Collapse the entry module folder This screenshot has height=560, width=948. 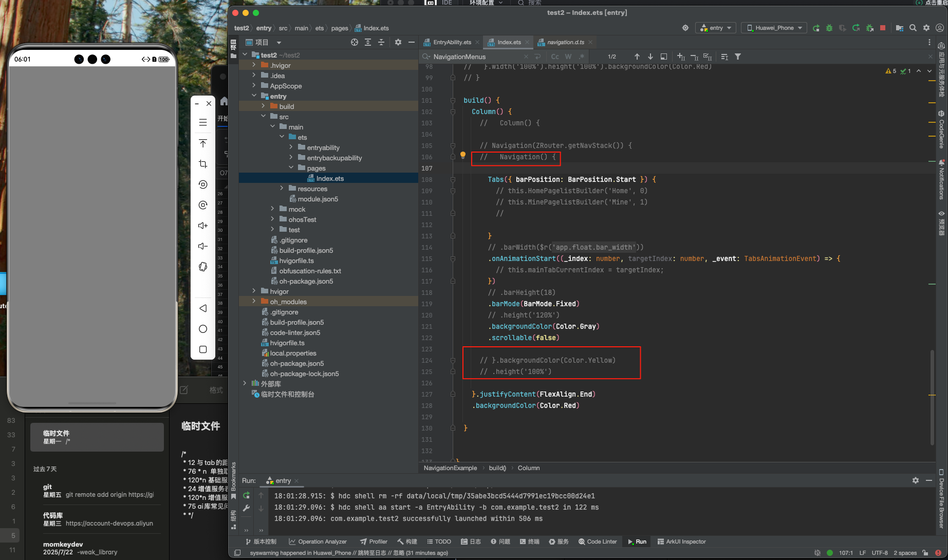click(254, 96)
